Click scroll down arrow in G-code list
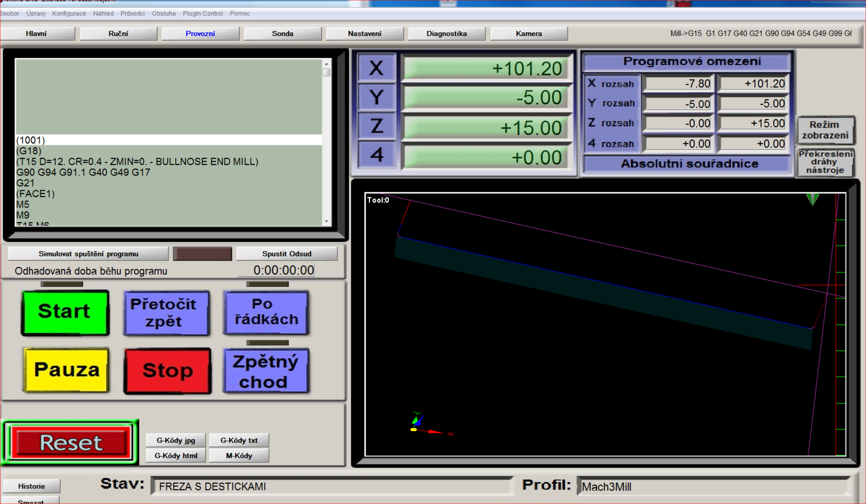 click(x=326, y=222)
